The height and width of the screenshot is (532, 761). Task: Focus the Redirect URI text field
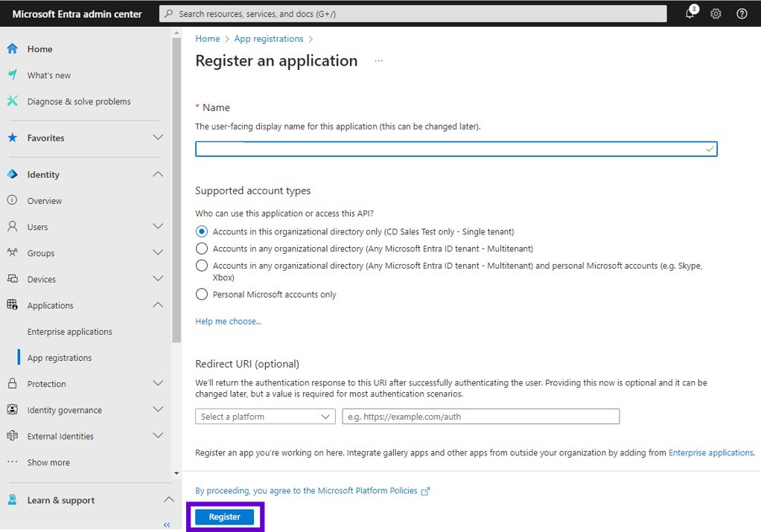[x=480, y=417]
